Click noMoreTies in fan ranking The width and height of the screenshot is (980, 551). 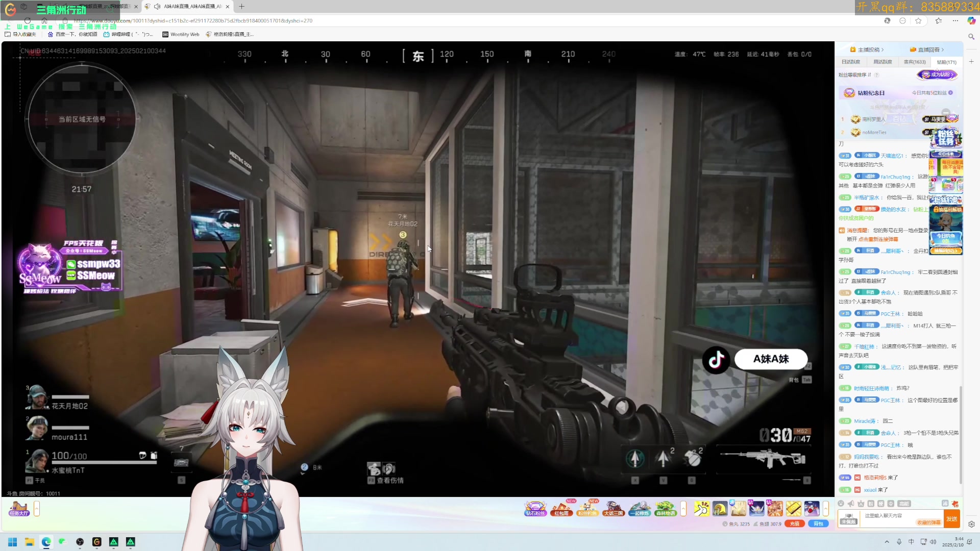coord(874,133)
